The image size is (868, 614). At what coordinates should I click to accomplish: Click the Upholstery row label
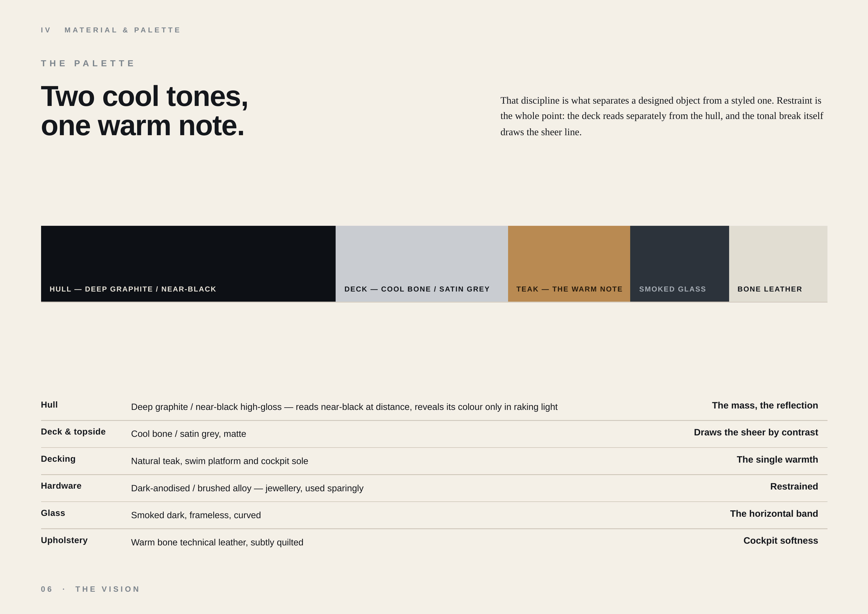pyautogui.click(x=64, y=540)
